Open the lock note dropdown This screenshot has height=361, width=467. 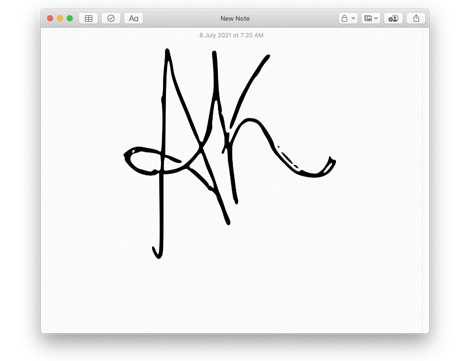pos(348,18)
